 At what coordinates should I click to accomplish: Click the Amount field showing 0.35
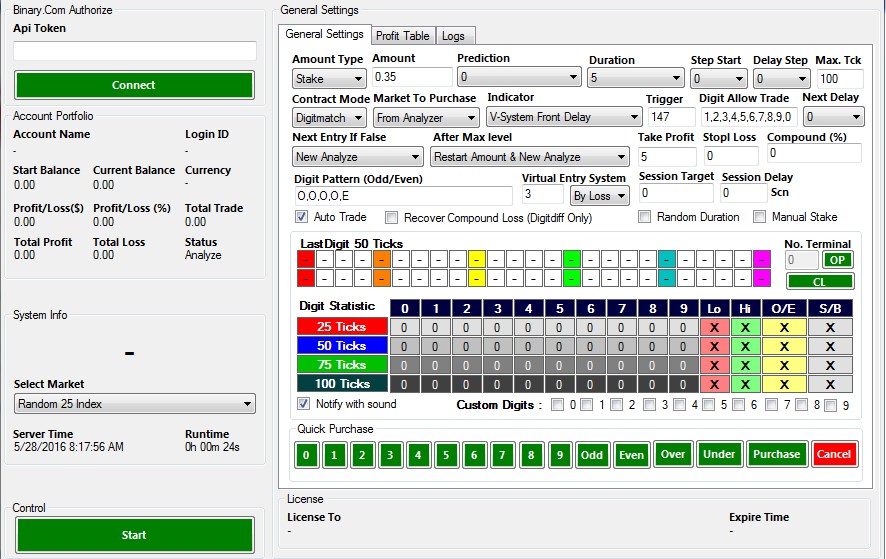[x=412, y=77]
